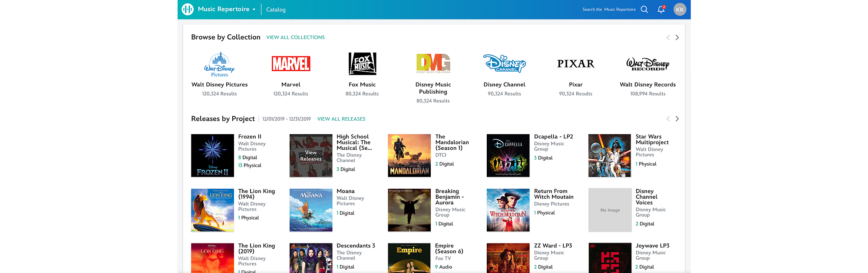Click the Empire (Season 6) title
This screenshot has height=273, width=868.
point(449,248)
